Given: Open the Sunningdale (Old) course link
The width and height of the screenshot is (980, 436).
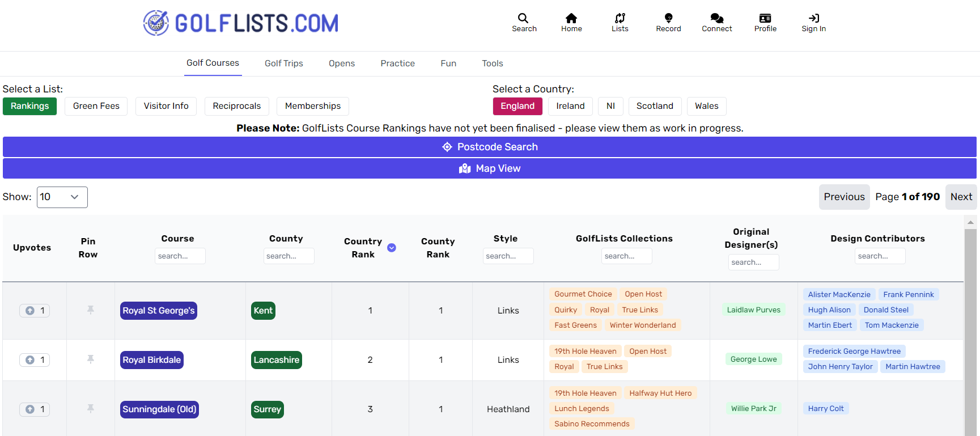Looking at the screenshot, I should pos(159,409).
